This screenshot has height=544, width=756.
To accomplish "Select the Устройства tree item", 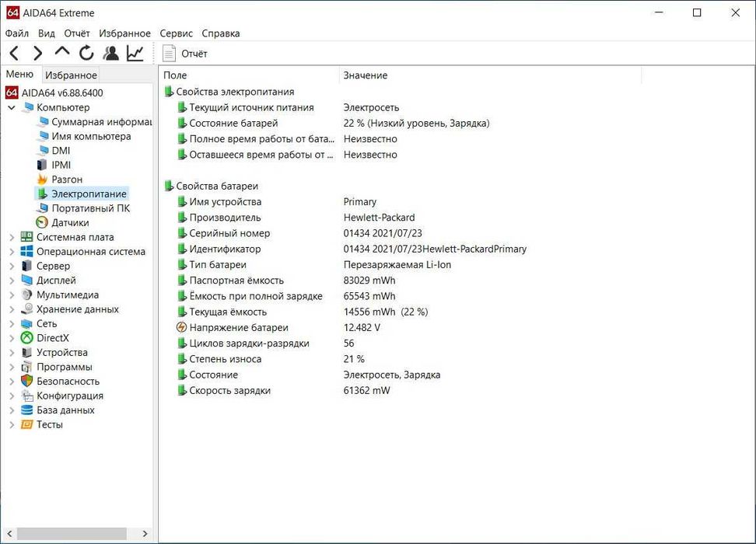I will pos(61,353).
